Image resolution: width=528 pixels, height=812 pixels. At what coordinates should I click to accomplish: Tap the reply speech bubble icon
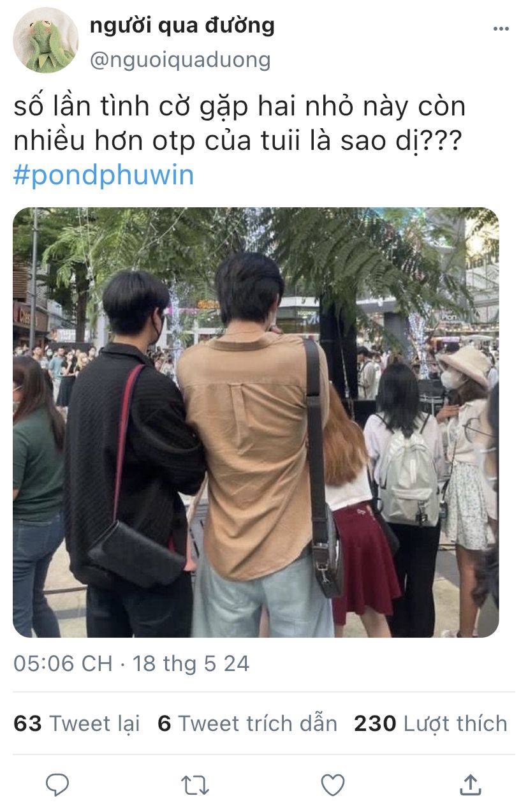pyautogui.click(x=57, y=785)
